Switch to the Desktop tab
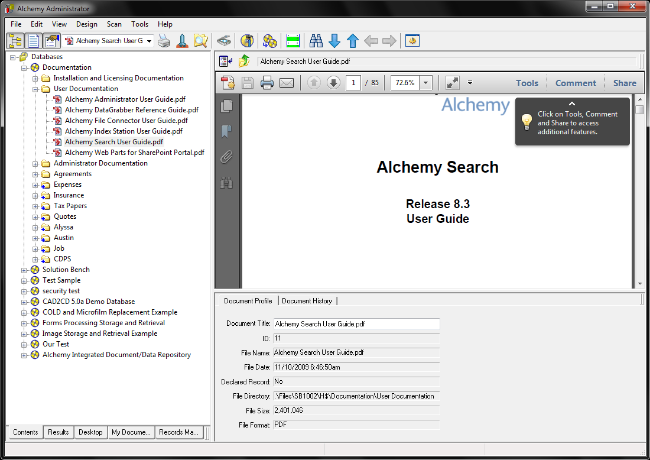This screenshot has height=460, width=650. pyautogui.click(x=90, y=432)
